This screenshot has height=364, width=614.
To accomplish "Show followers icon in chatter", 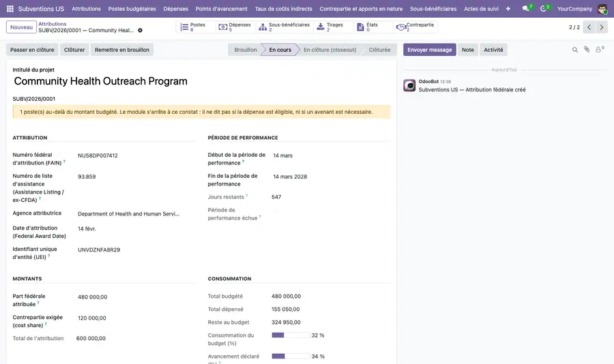I will [599, 49].
